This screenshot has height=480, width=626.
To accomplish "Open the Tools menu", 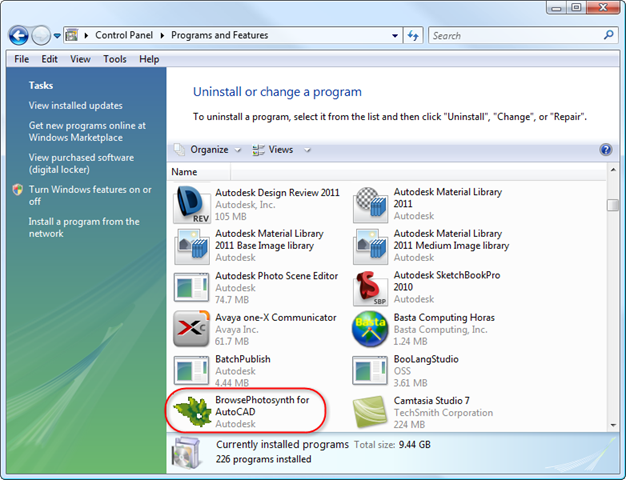I will (x=114, y=59).
